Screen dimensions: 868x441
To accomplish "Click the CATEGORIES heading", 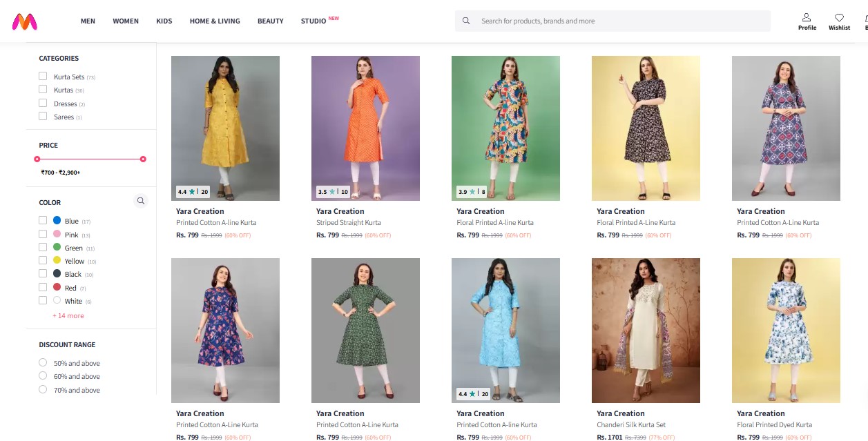I will pyautogui.click(x=59, y=59).
